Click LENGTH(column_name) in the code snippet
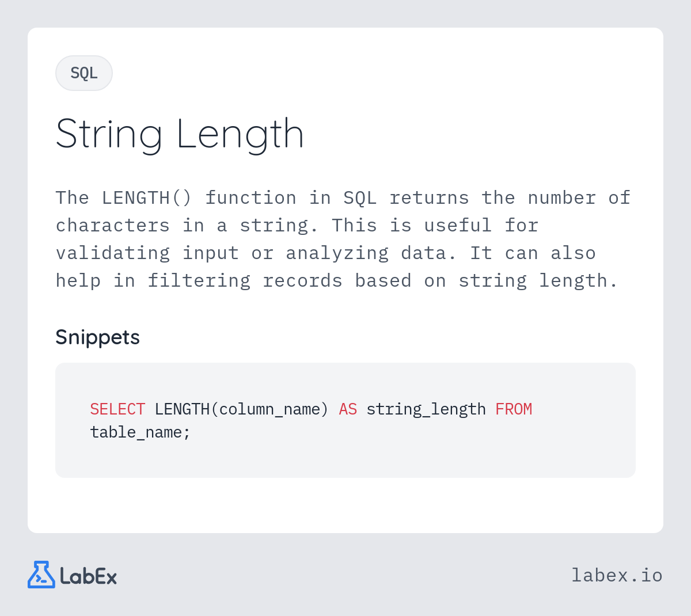 tap(241, 409)
